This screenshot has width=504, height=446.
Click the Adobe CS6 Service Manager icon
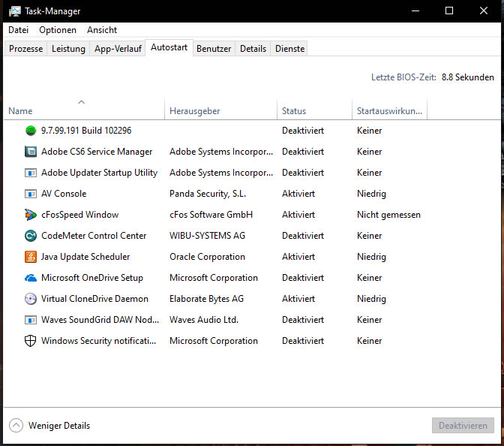31,152
